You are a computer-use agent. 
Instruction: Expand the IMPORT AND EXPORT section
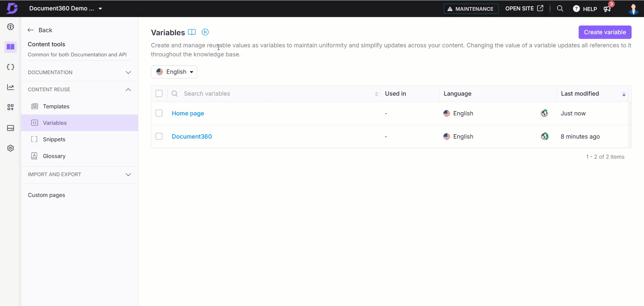(79, 174)
